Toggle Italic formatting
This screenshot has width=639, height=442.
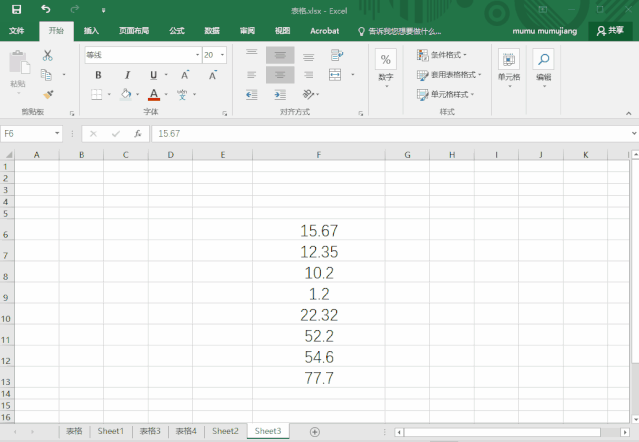[127, 75]
